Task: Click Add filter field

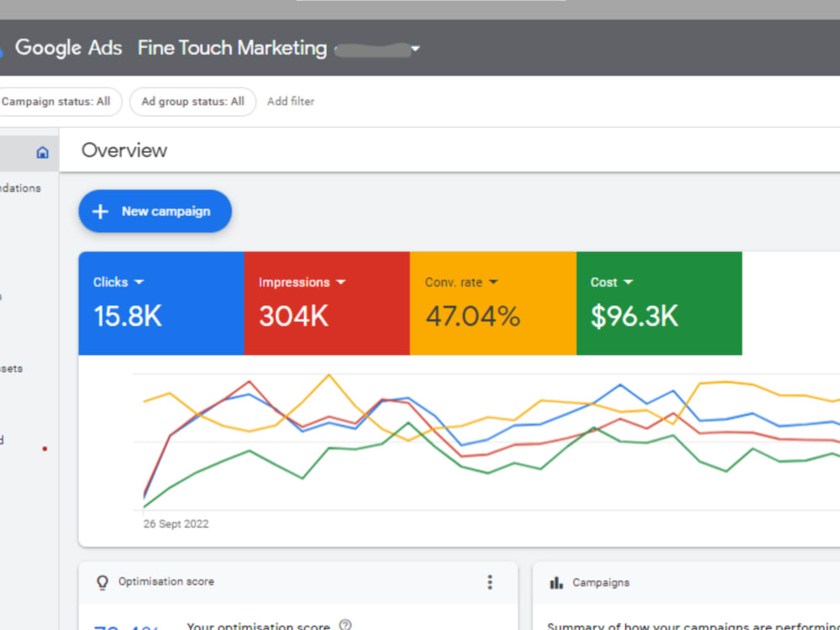Action: point(291,102)
